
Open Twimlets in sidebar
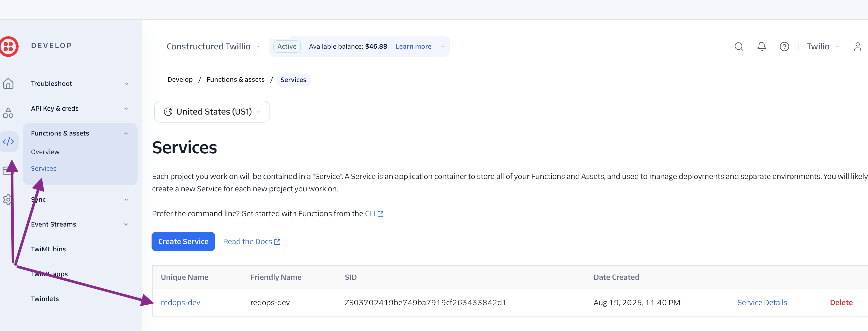[x=45, y=299]
